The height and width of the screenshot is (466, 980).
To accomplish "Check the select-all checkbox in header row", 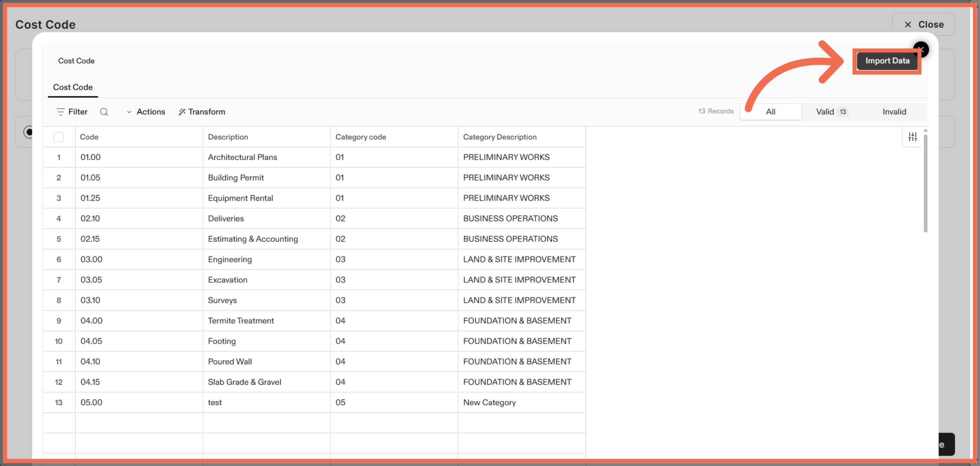I will click(x=59, y=137).
